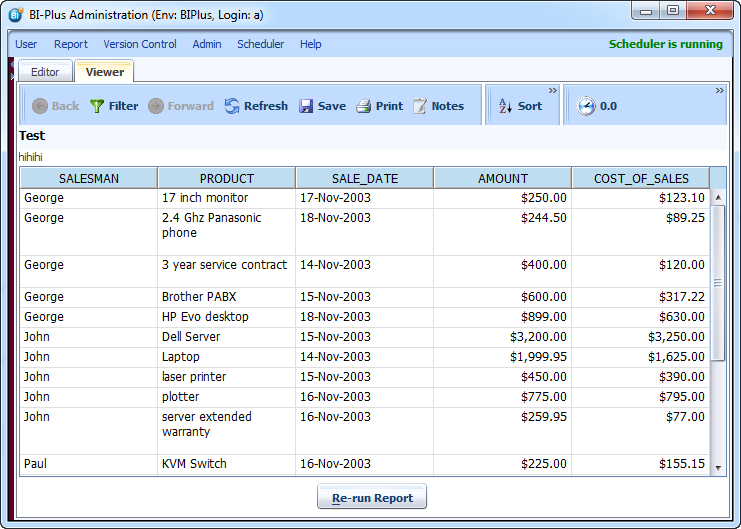The image size is (741, 529).
Task: Open the Scheduler menu
Action: [260, 44]
